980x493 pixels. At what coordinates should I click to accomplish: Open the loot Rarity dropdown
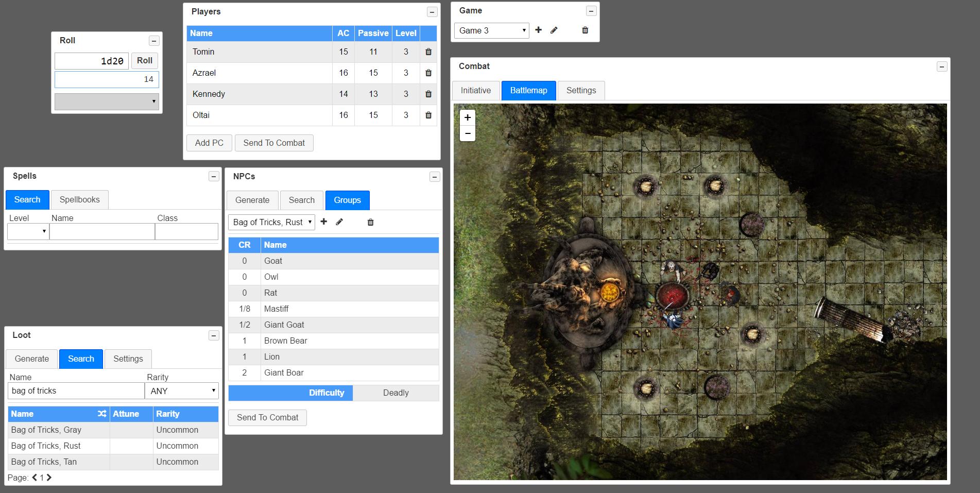[x=182, y=391]
